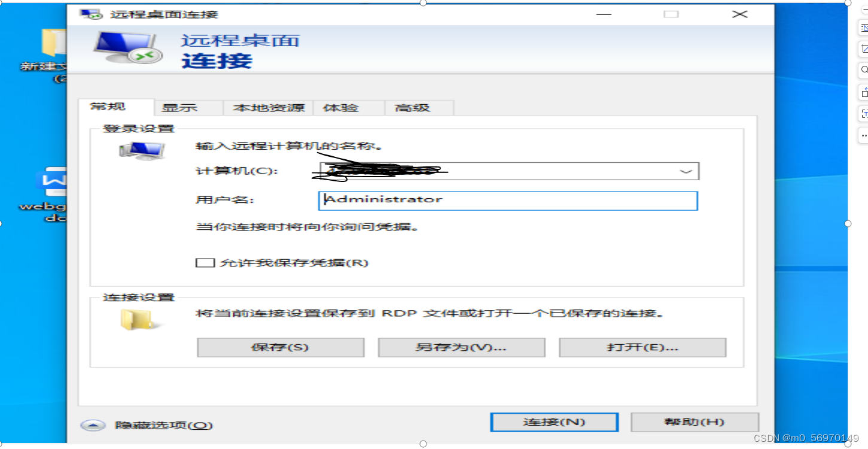Click the monitor icon beside login settings
The width and height of the screenshot is (868, 449).
coord(142,150)
